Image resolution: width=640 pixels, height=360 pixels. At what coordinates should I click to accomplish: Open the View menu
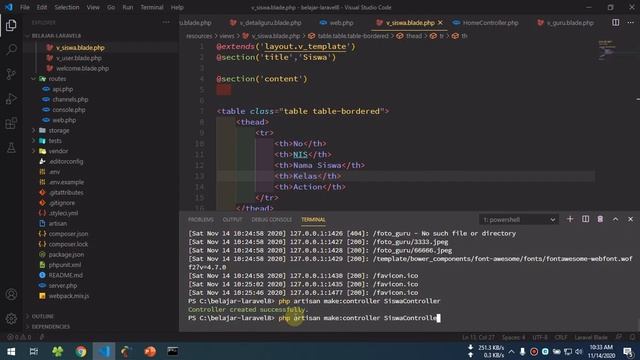[93, 7]
